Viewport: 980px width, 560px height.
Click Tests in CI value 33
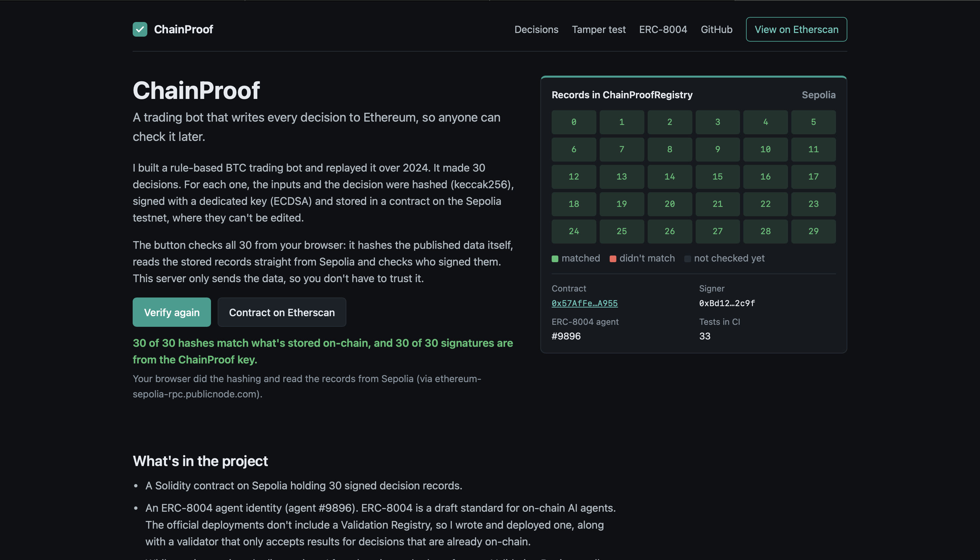click(x=705, y=336)
